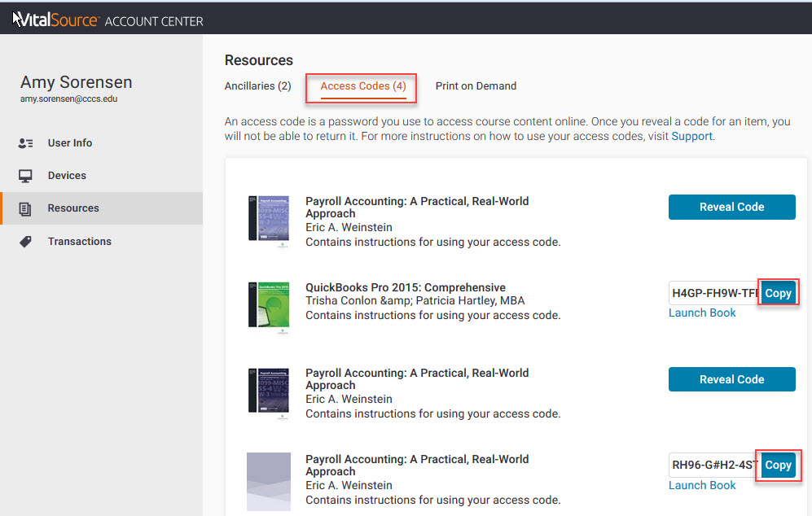
Task: Copy the RH96-G#H2 access code
Action: click(779, 465)
